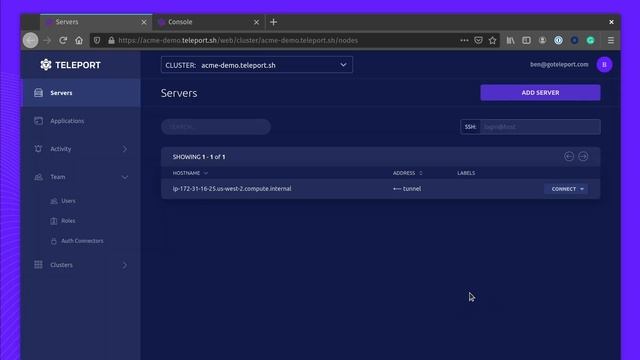The width and height of the screenshot is (640, 360).
Task: Go to previous page of servers
Action: coord(569,156)
